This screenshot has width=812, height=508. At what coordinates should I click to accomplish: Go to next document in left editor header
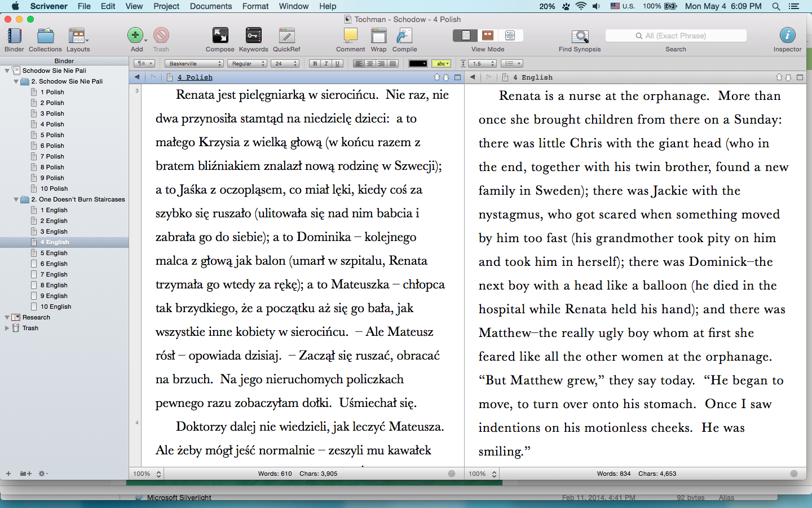pos(446,77)
